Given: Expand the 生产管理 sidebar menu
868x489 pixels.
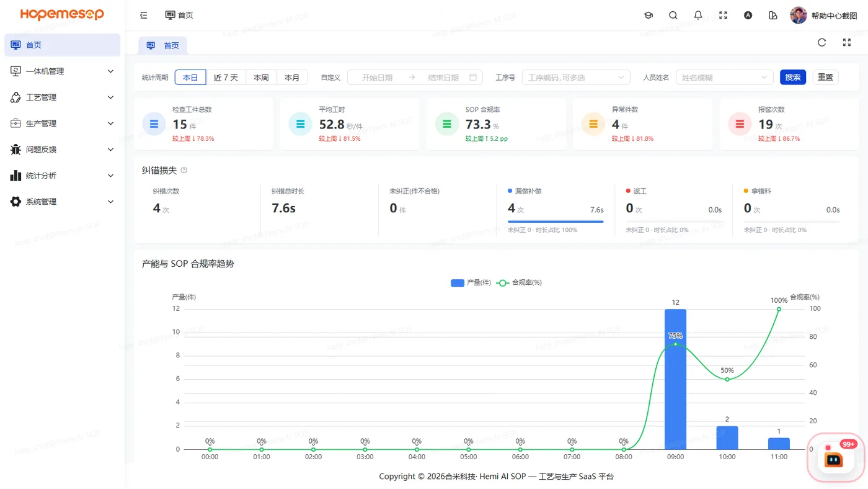Looking at the screenshot, I should coord(62,123).
